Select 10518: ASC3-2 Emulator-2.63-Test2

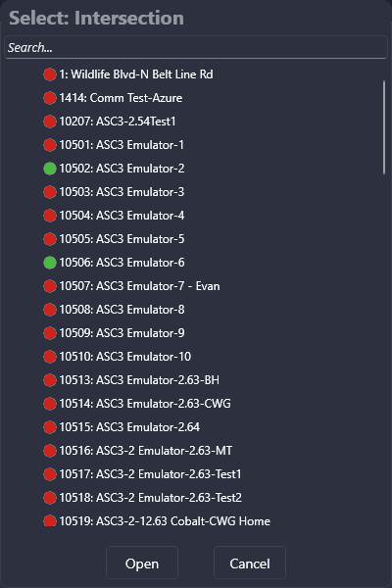coord(151,498)
